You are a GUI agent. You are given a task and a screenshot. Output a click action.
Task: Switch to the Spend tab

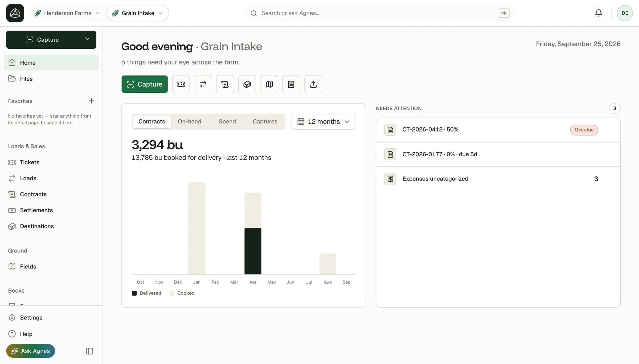227,122
